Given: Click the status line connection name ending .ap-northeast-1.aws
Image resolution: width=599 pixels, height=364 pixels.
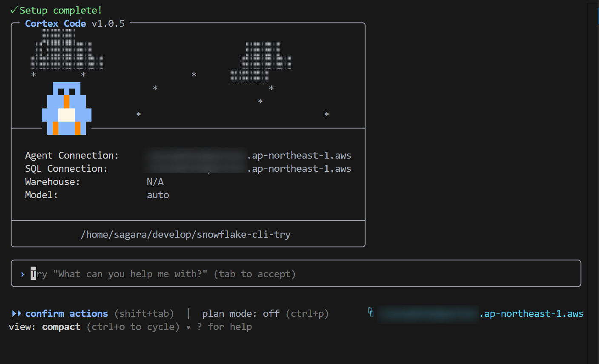Looking at the screenshot, I should point(480,313).
